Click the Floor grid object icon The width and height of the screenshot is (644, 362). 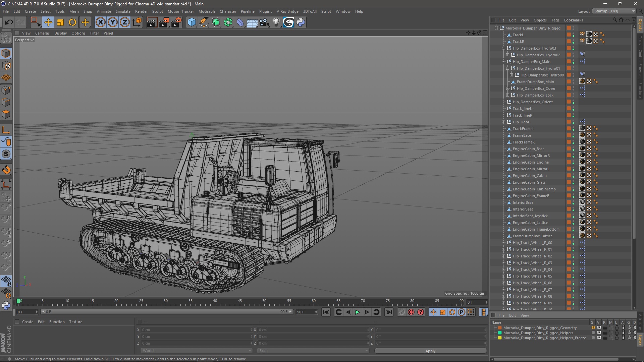click(x=252, y=22)
